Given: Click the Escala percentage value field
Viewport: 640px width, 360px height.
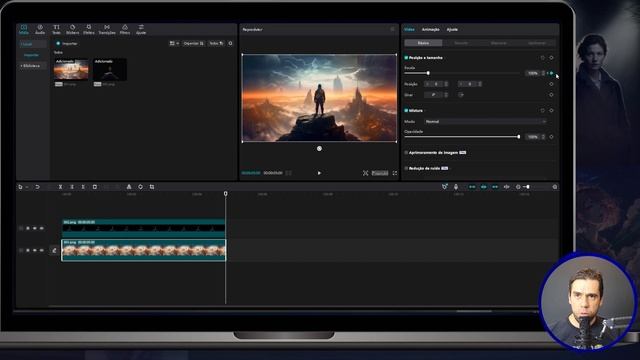Looking at the screenshot, I should (532, 73).
